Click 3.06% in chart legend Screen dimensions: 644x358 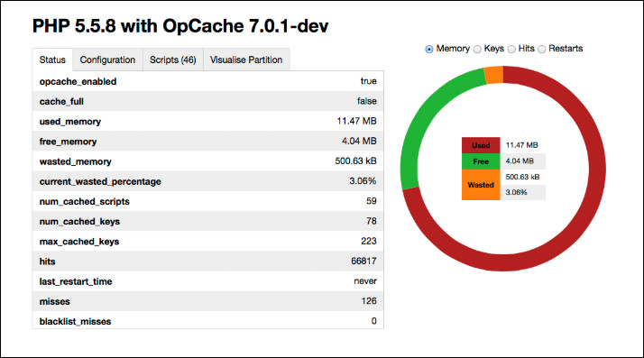coord(516,193)
